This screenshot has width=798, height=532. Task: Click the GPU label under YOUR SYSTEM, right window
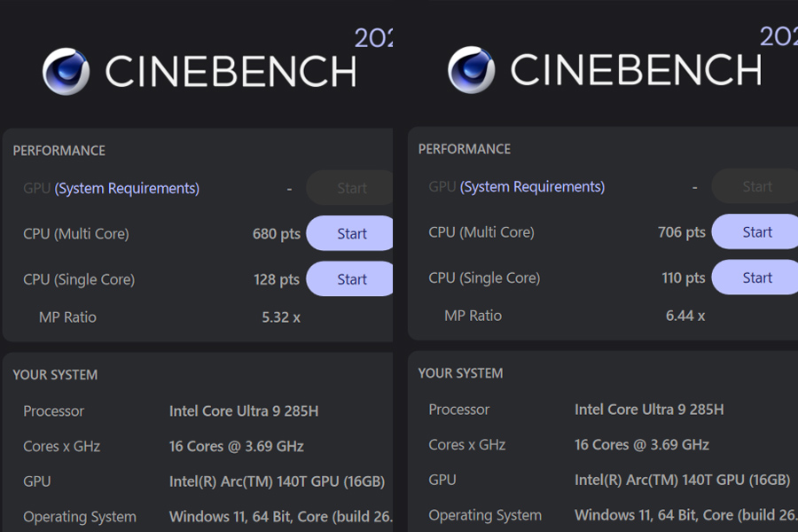[x=442, y=480]
